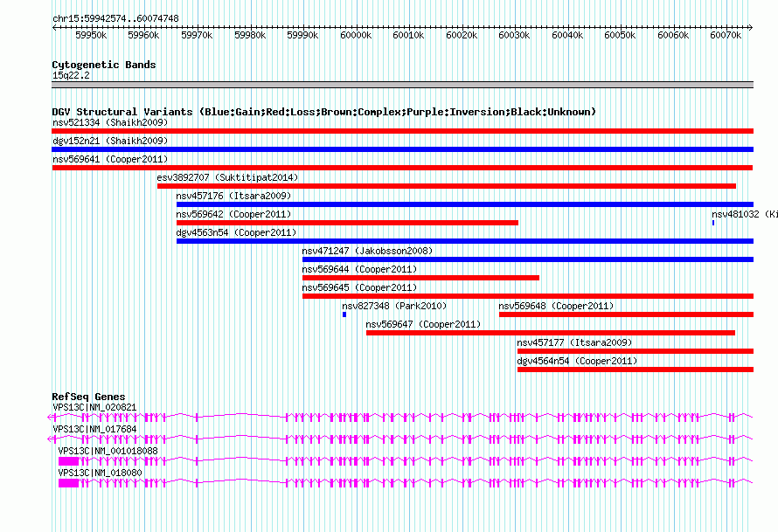
Task: Click the nsv569642 (Cooper2011) red bar
Action: [x=347, y=223]
